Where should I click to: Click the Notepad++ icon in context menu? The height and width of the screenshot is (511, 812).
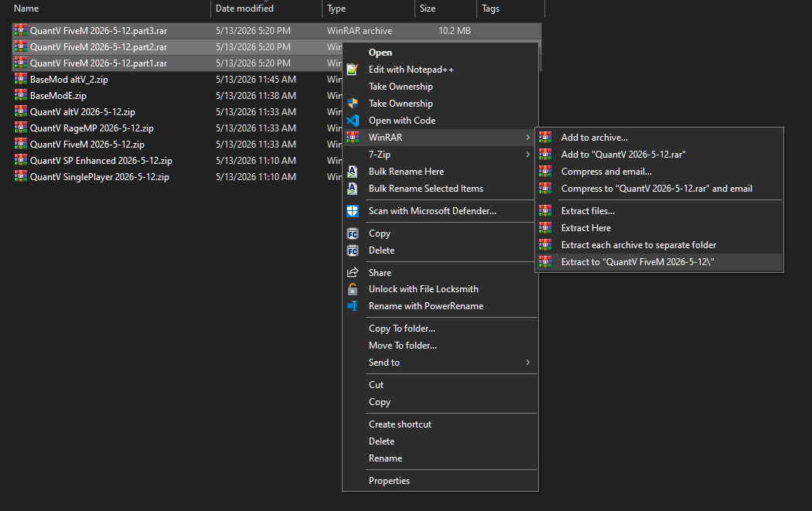[352, 70]
